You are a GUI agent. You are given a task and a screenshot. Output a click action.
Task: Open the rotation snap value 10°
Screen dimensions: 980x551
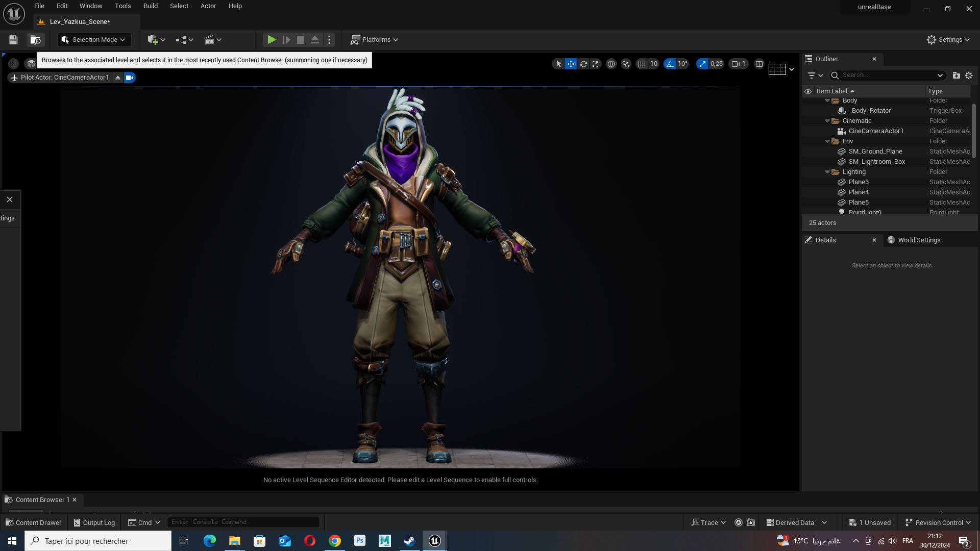[x=682, y=64]
